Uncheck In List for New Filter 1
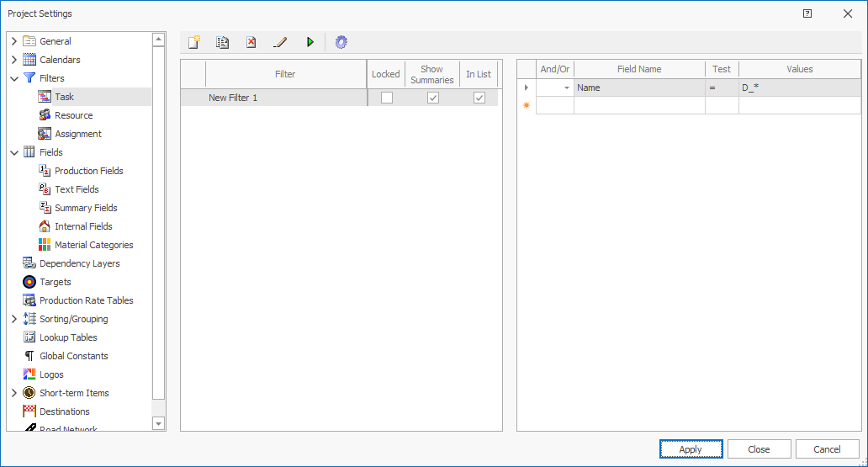The height and width of the screenshot is (467, 868). click(x=479, y=98)
